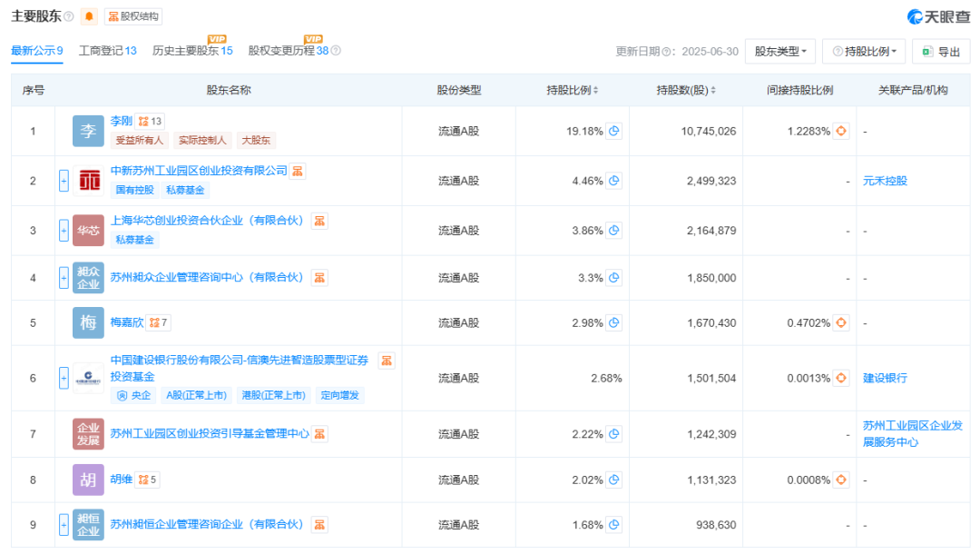
Task: Open 上海华芯创业投资合伙企业（有限合伙） link
Action: pyautogui.click(x=207, y=221)
